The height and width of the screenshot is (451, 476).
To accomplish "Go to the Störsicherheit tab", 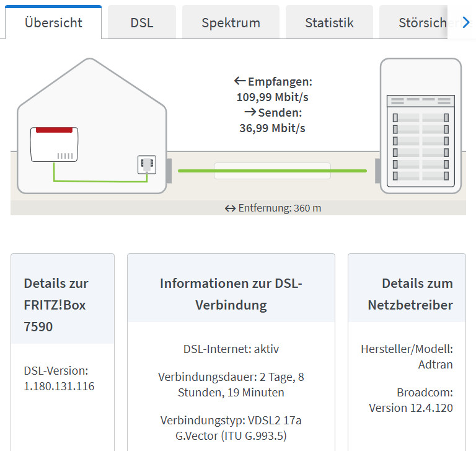I will point(421,23).
